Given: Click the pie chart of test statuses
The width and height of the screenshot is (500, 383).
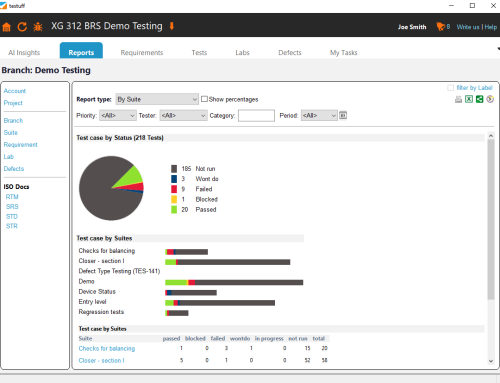Looking at the screenshot, I should 111,188.
